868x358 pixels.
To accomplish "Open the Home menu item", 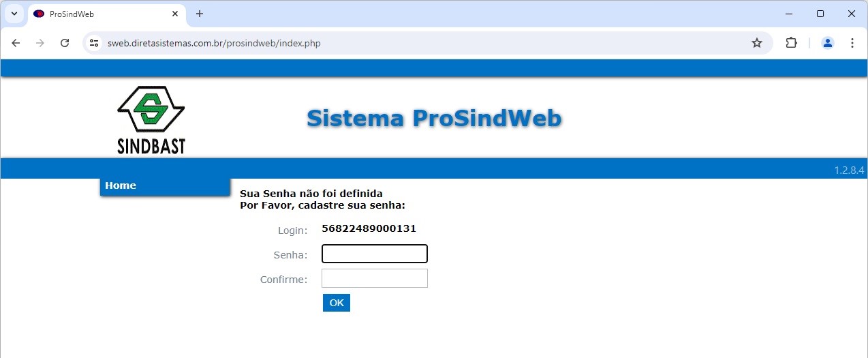I will click(165, 186).
